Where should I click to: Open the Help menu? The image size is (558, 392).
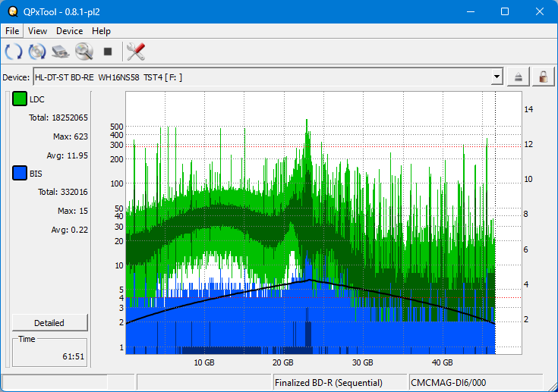[x=101, y=31]
